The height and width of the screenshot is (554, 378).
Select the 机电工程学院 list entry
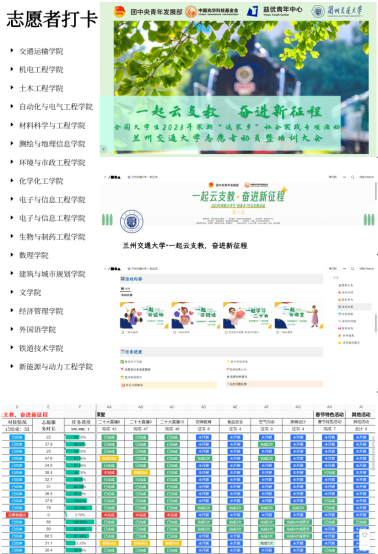[x=41, y=70]
